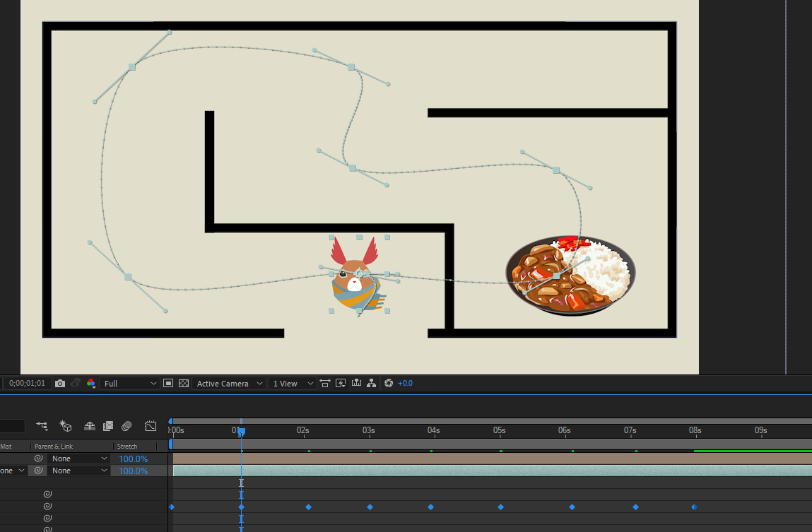Select the keyframe just after 02s
Viewport: 812px width, 532px height.
[309, 507]
